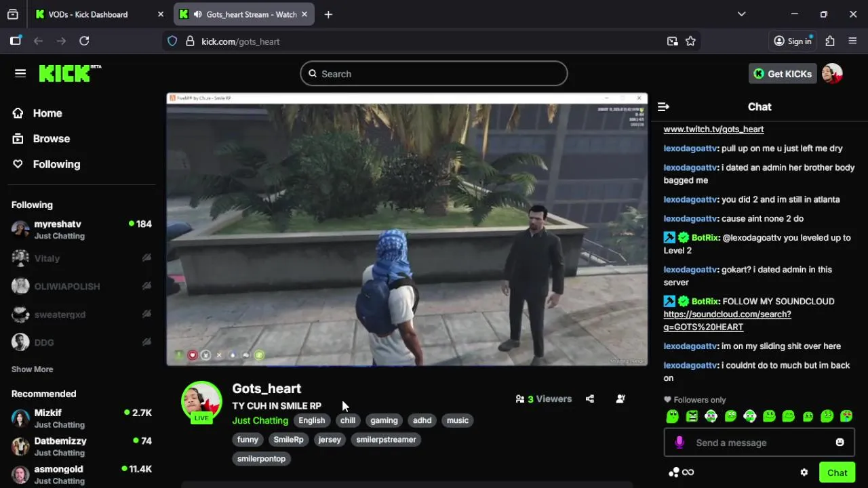Focus the Send a message field
Screen dimensions: 868x488
click(759, 443)
